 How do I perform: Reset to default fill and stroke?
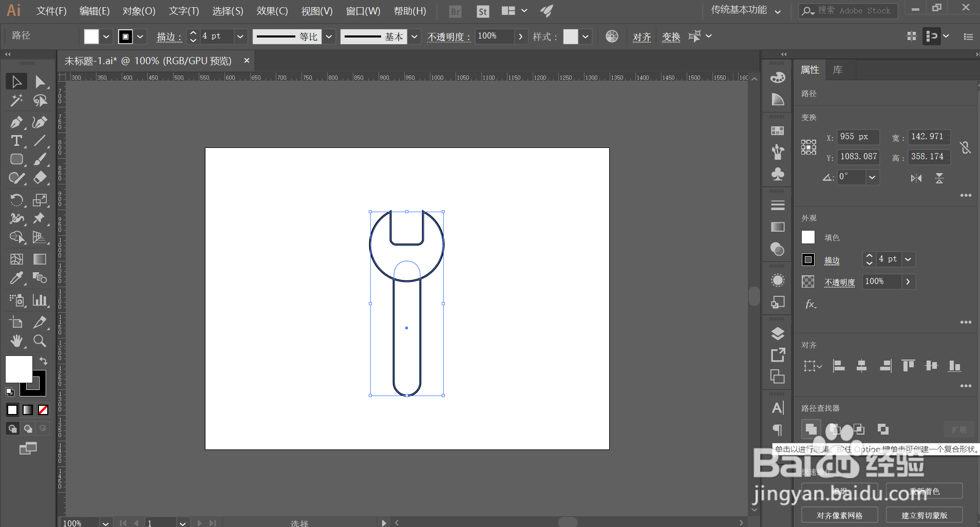tap(10, 391)
